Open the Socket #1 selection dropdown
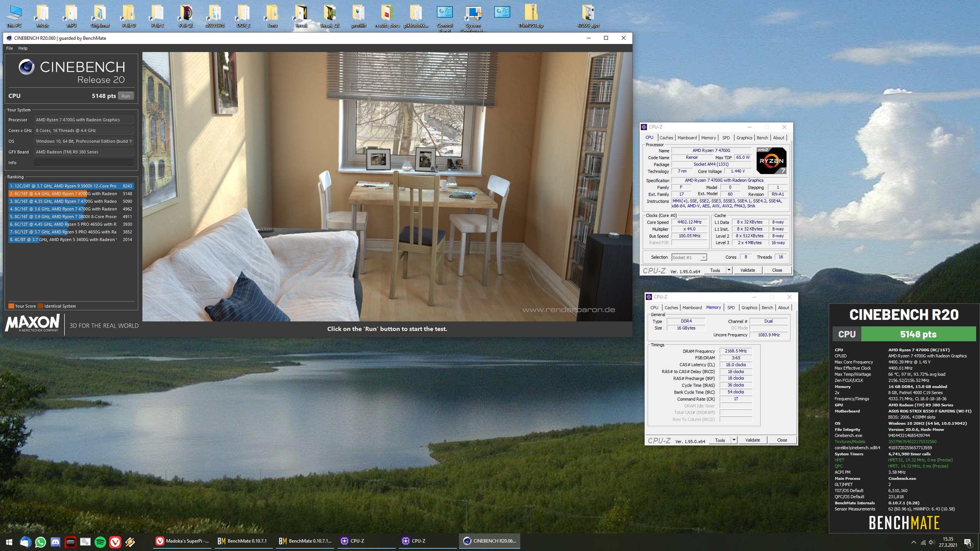 pos(689,258)
